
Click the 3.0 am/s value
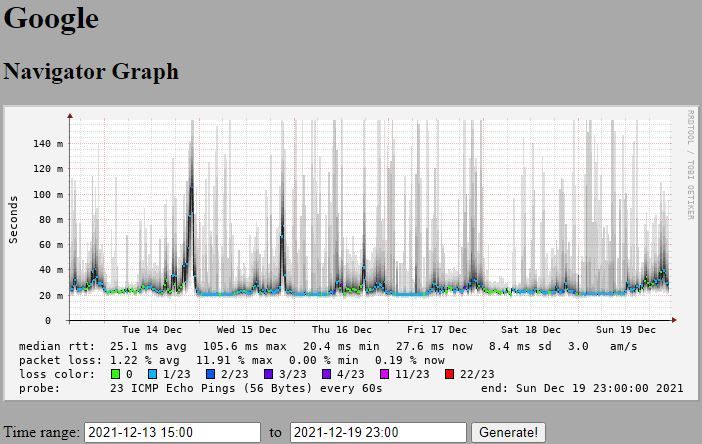pyautogui.click(x=603, y=346)
